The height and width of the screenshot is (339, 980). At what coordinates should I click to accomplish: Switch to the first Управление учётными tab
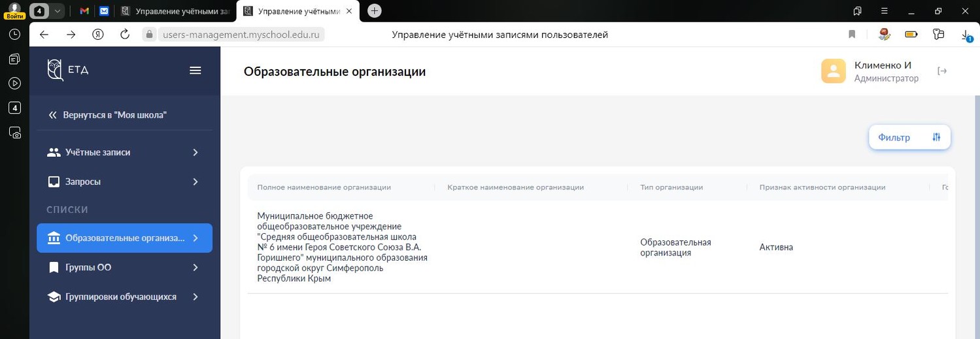tap(175, 11)
